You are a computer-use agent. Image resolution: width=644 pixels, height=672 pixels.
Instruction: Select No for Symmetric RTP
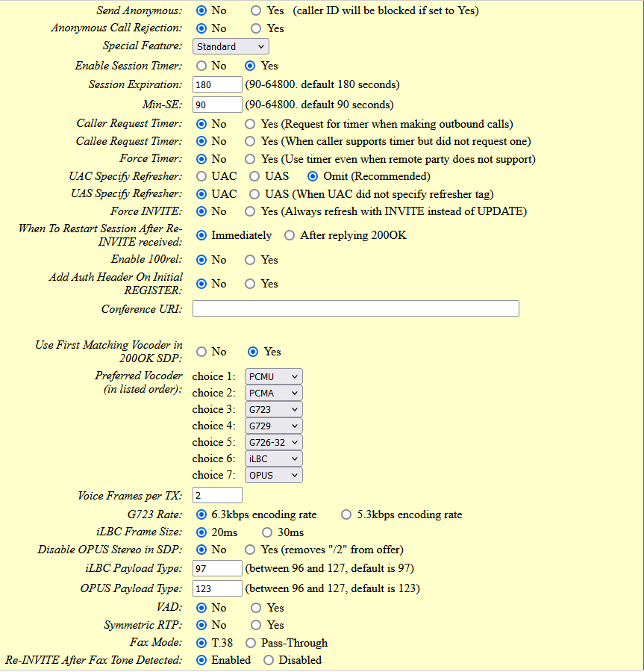[201, 625]
